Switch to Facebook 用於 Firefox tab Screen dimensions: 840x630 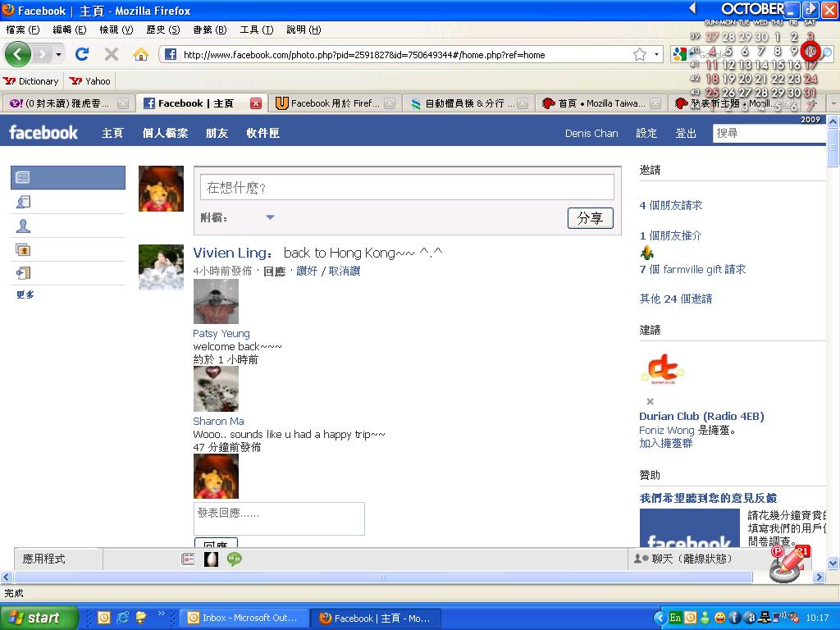coord(335,103)
